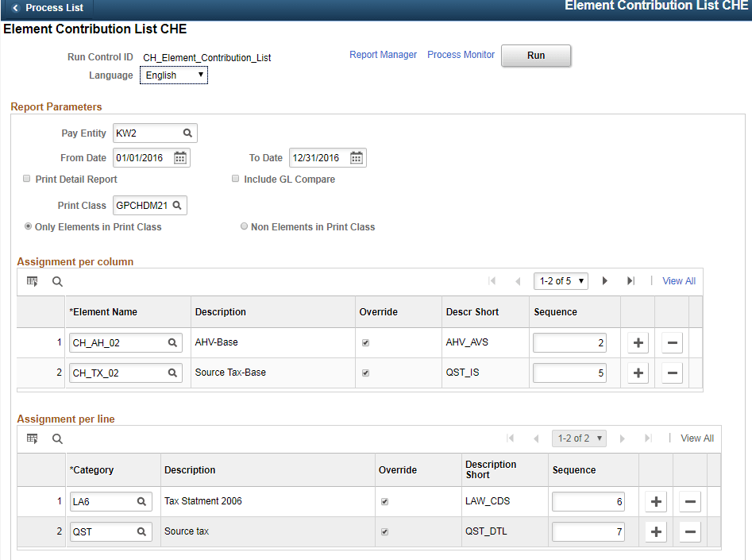This screenshot has width=752, height=560.
Task: Open the Process Monitor
Action: coord(461,55)
